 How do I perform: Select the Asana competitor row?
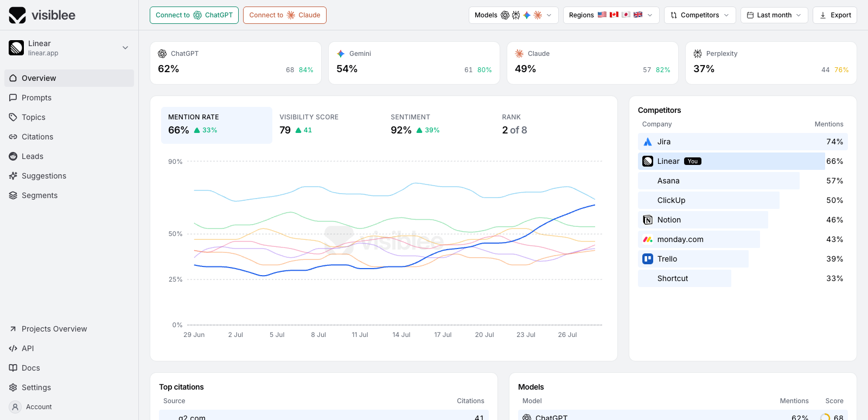(743, 181)
